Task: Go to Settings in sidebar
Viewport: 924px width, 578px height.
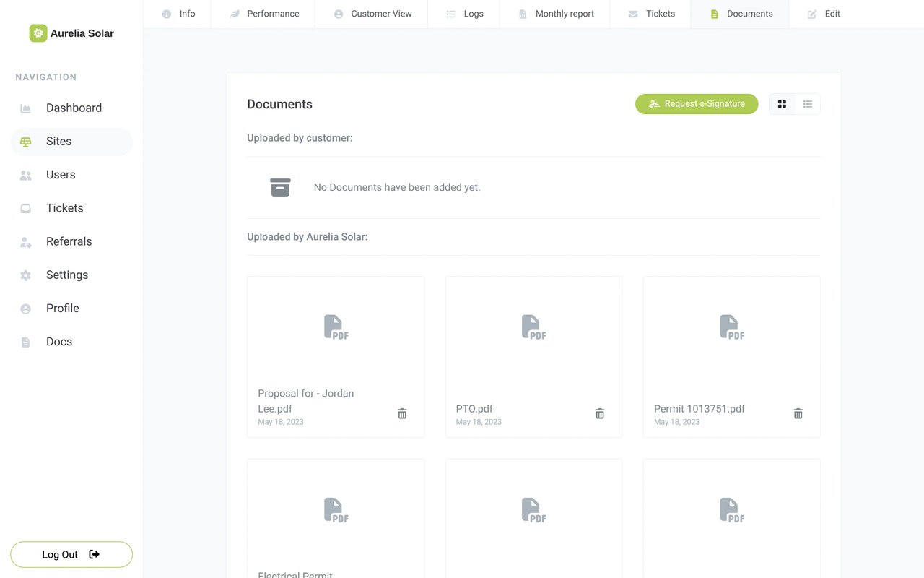Action: (x=71, y=275)
